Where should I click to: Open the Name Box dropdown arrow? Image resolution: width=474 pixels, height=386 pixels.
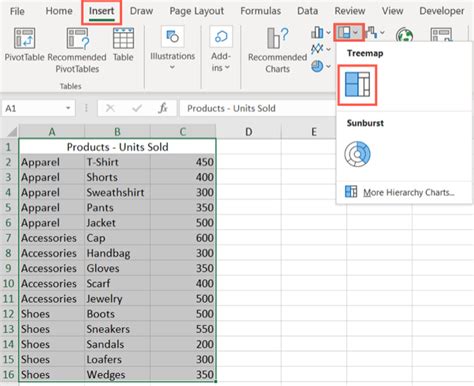[x=68, y=108]
